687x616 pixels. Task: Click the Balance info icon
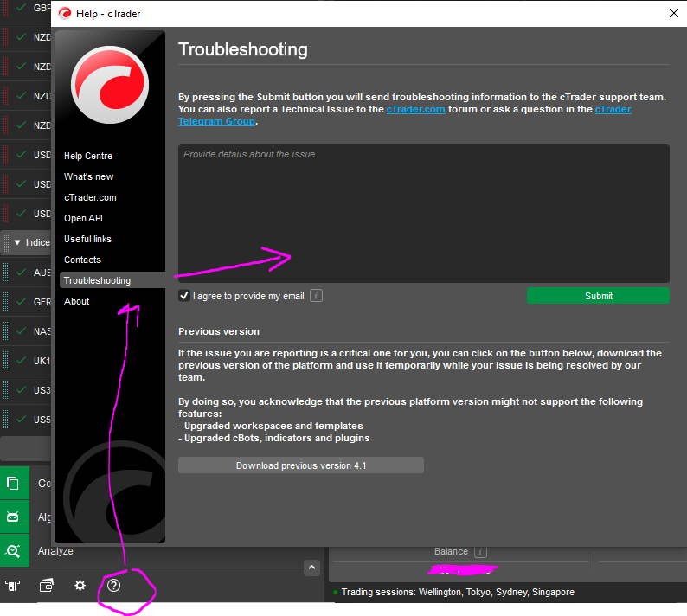(480, 552)
